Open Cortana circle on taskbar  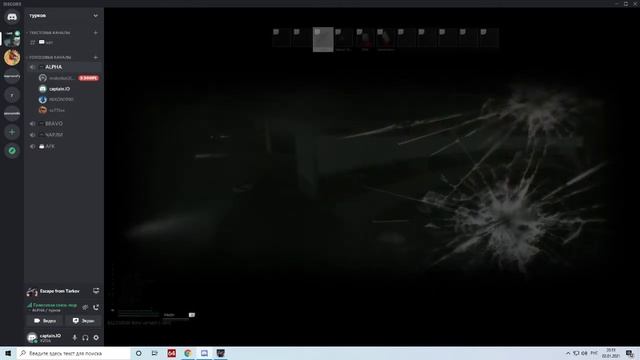138,353
